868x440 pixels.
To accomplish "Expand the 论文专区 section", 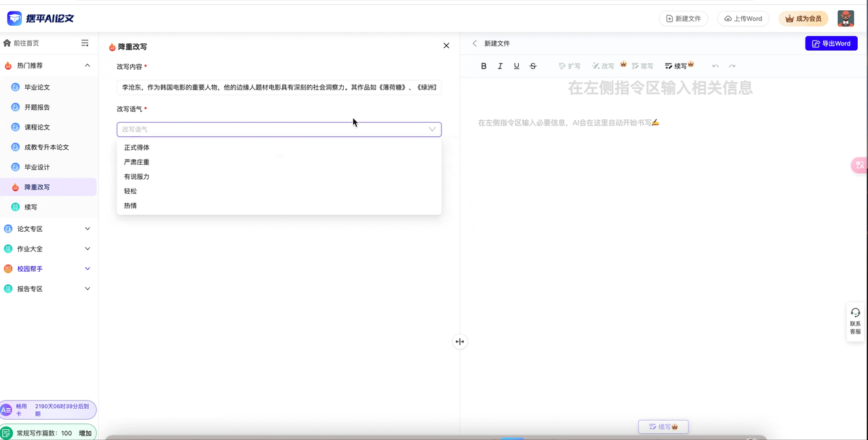I will point(87,229).
